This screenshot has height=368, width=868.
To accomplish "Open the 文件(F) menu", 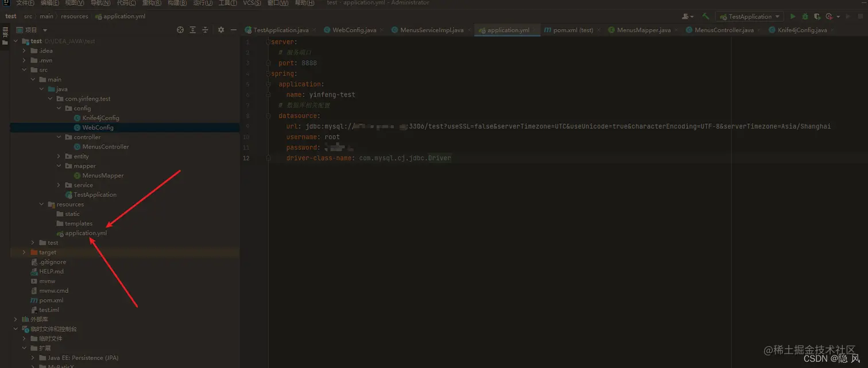I will coord(26,3).
